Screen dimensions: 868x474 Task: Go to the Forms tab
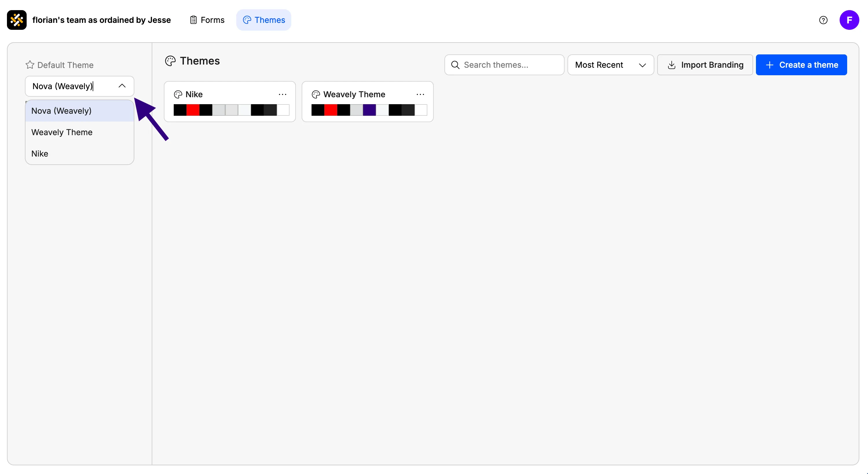[x=207, y=20]
